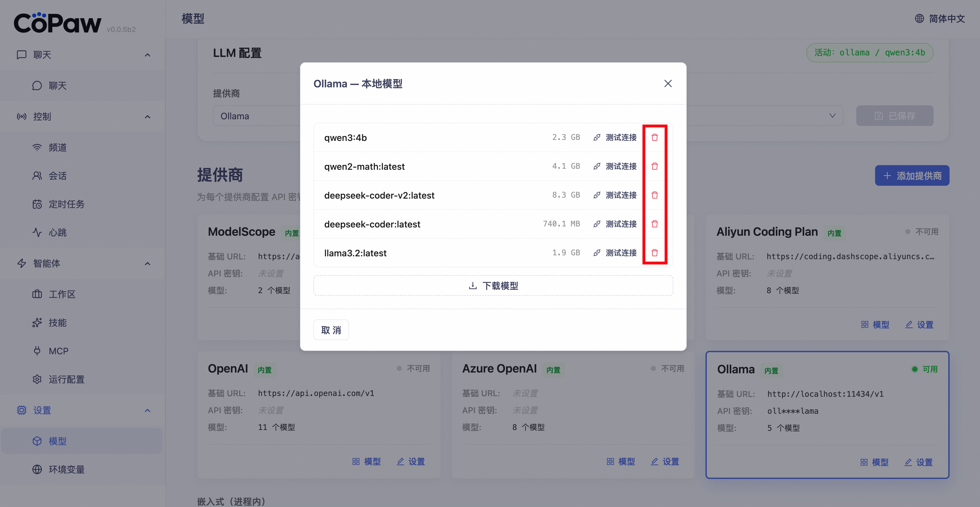Collapse the 设置 sidebar group
Screen dimensions: 980x507
coord(147,410)
